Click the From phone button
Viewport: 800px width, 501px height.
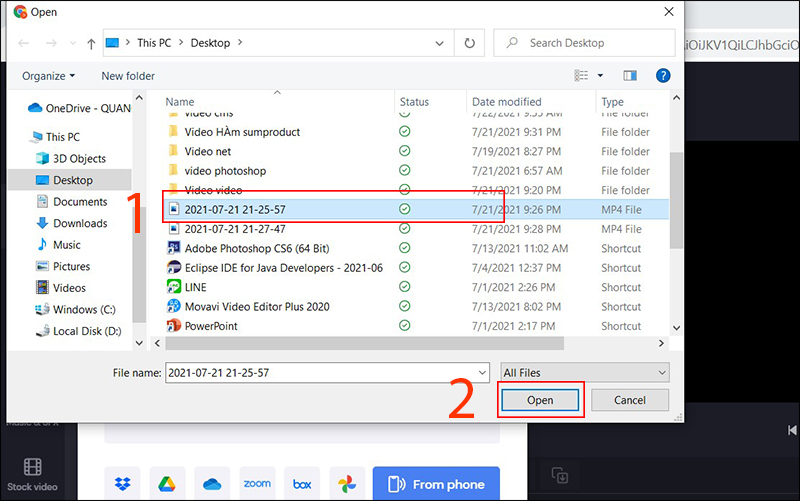436,484
